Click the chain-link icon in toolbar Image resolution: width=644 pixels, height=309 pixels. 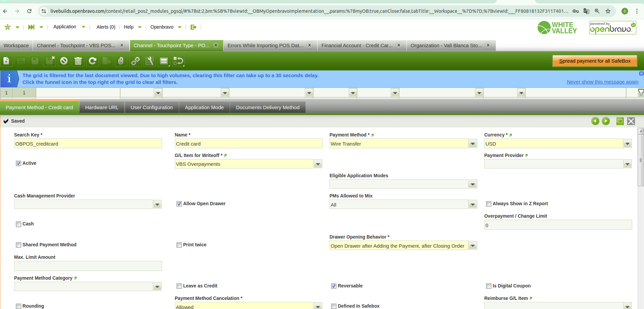coord(135,61)
